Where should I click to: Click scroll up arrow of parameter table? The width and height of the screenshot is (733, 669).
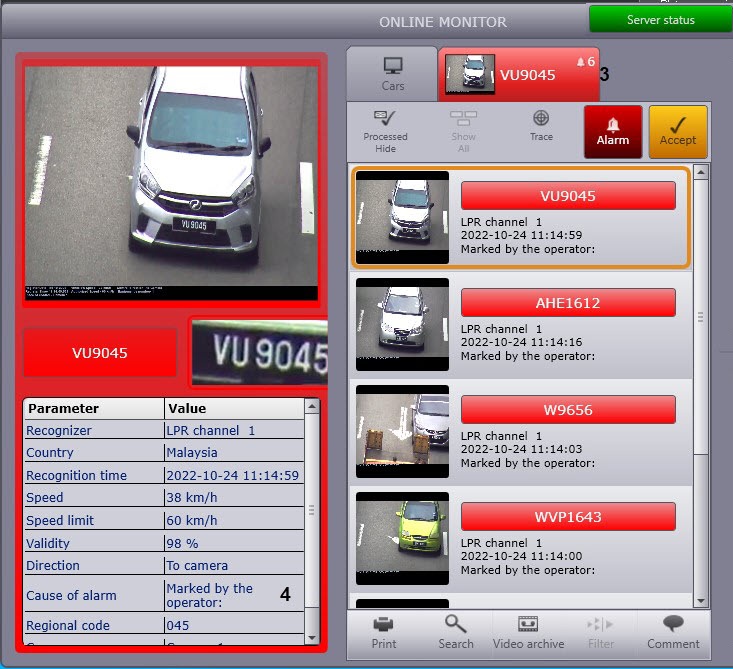pos(312,406)
